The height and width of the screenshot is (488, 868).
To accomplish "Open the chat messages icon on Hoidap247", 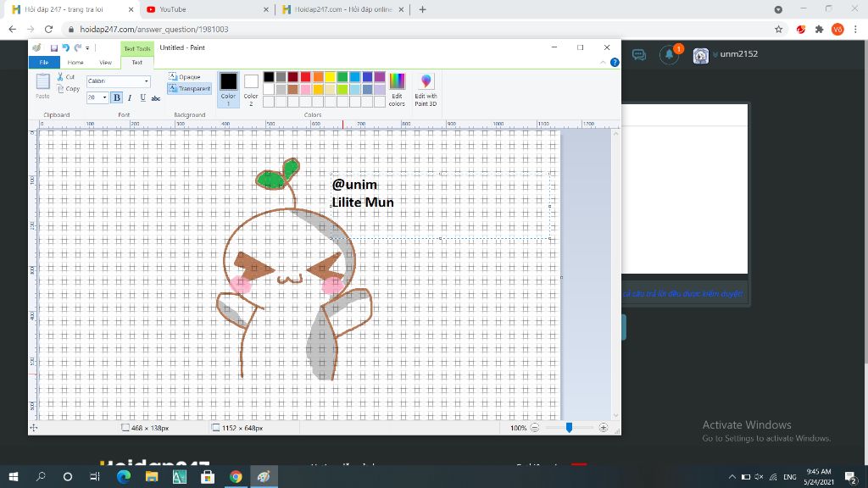I will coord(639,55).
